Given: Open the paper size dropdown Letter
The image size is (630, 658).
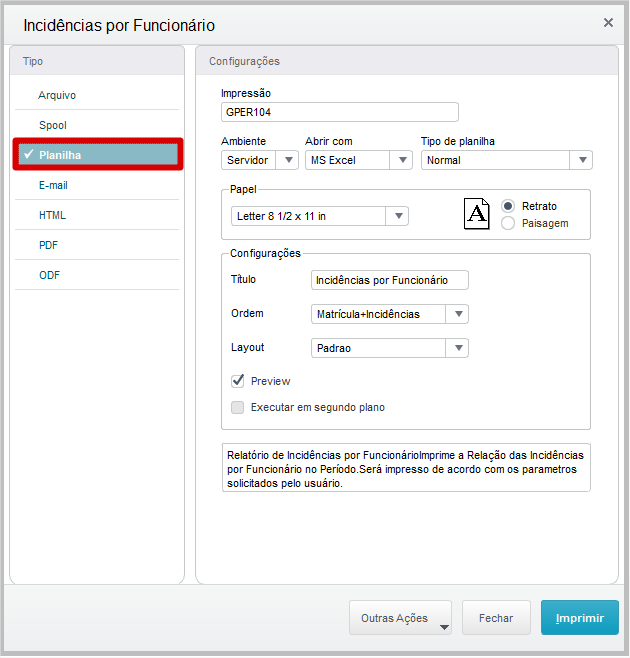Looking at the screenshot, I should click(320, 216).
